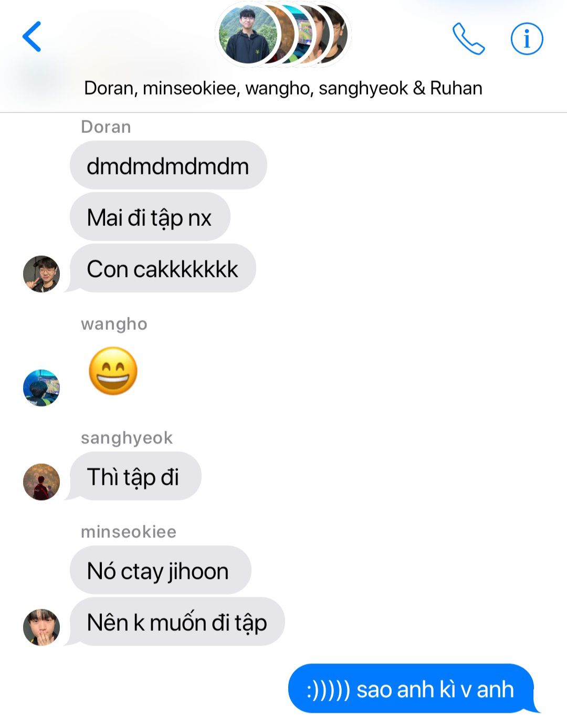Select the blue sent message bubble

[411, 689]
